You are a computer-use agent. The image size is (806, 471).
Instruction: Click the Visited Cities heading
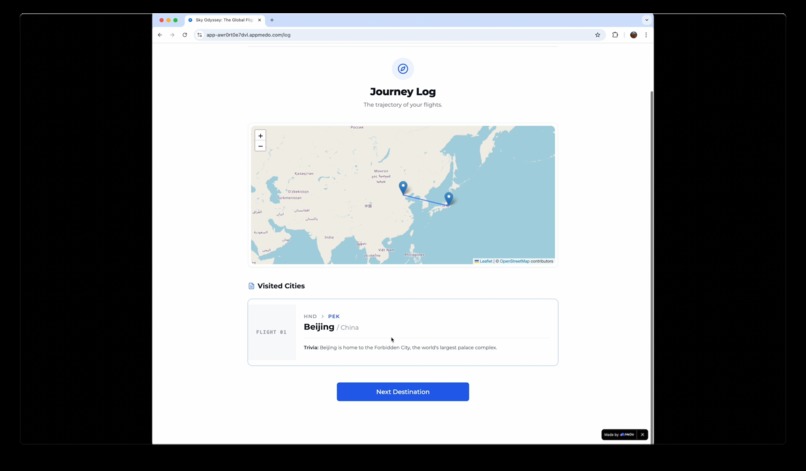[x=281, y=286]
